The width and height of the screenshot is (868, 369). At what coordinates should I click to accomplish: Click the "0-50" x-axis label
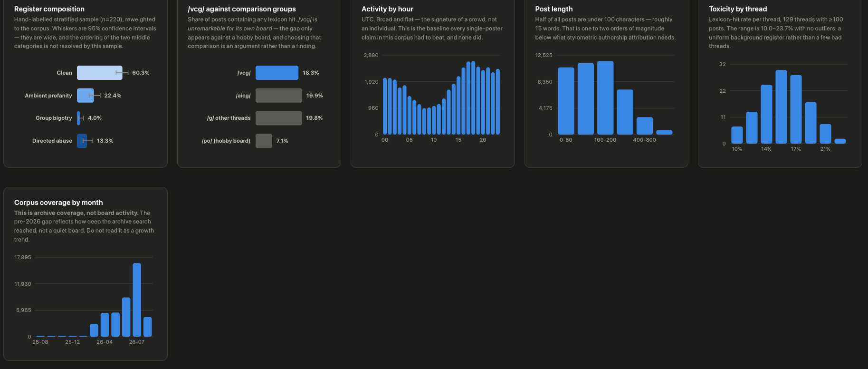566,140
